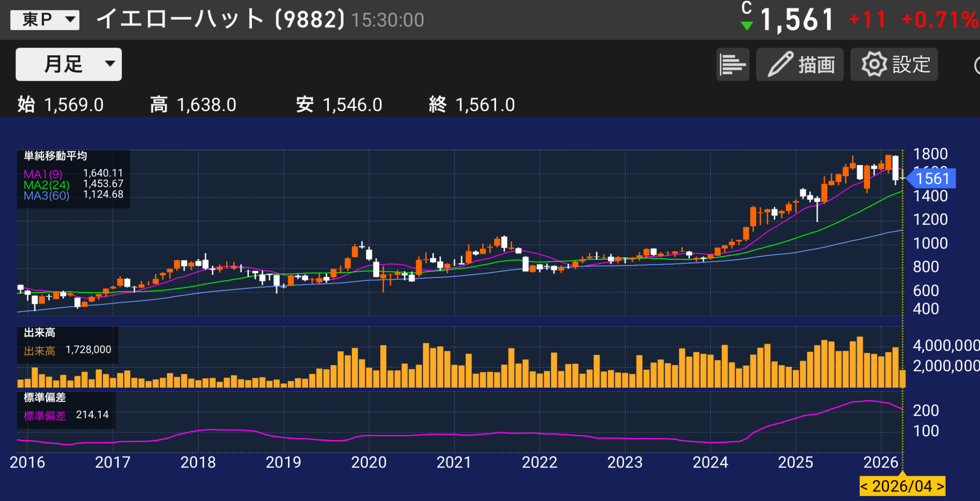Click the horizontal bars list icon
Viewport: 980px width, 501px height.
click(x=732, y=64)
